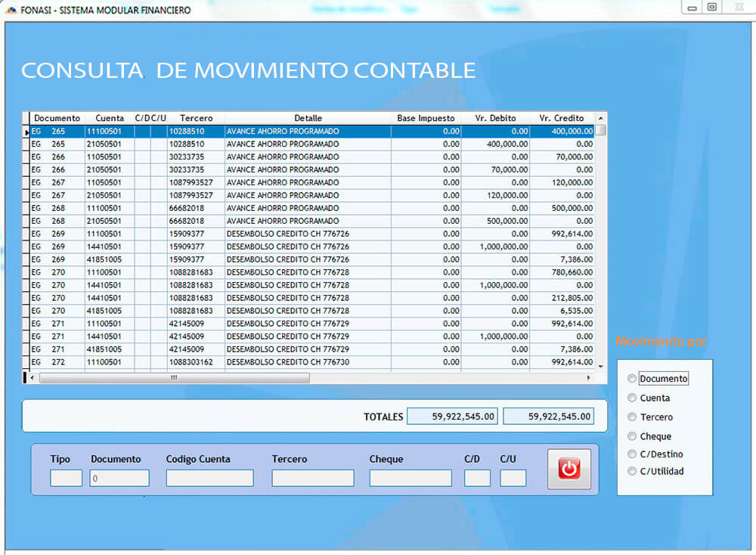Viewport: 756px width, 555px height.
Task: Click into the Cheque text box
Action: (410, 478)
